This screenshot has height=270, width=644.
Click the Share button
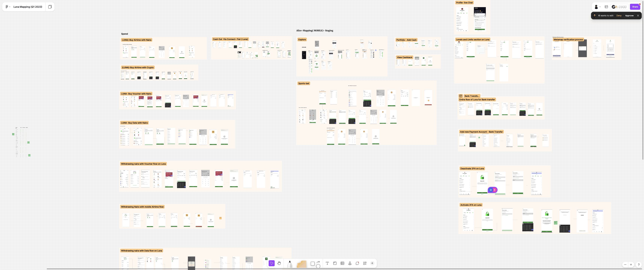point(635,7)
